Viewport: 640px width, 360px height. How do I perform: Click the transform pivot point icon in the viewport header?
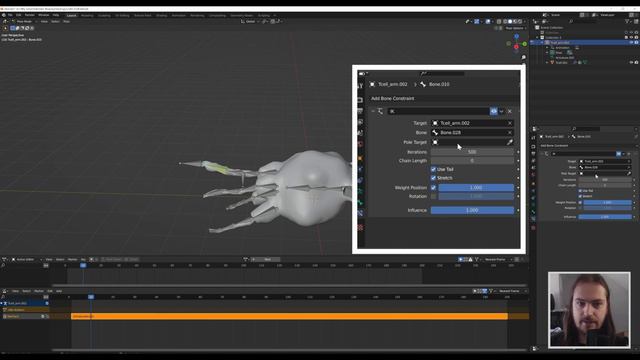265,21
